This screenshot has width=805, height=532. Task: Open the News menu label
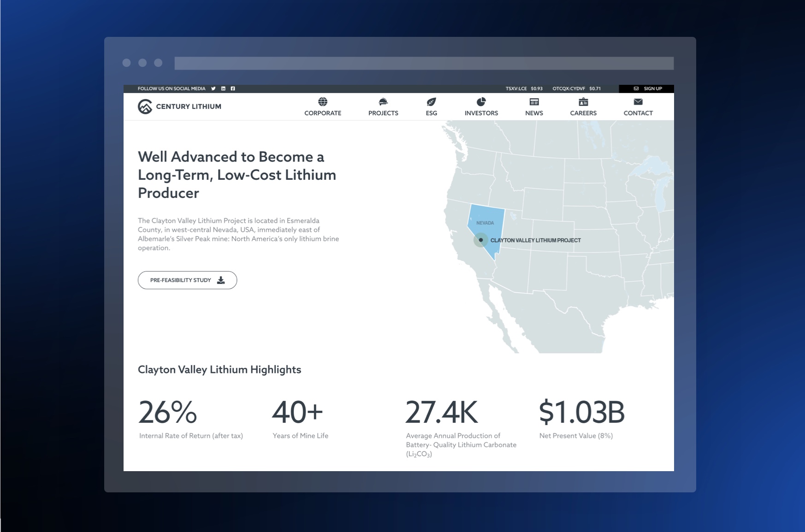pos(534,113)
